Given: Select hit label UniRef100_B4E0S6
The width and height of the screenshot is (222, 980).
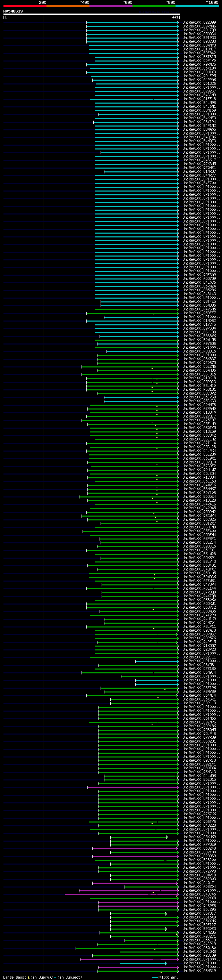Looking at the screenshot, I should tap(199, 282).
